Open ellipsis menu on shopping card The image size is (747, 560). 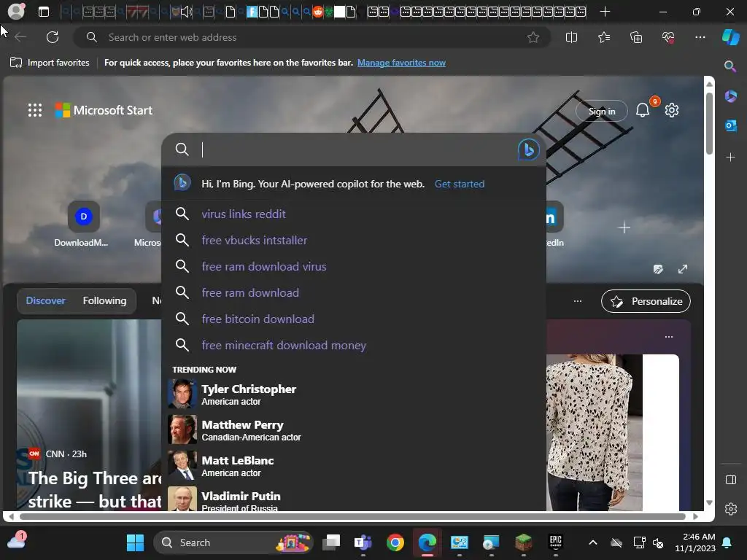click(x=669, y=337)
